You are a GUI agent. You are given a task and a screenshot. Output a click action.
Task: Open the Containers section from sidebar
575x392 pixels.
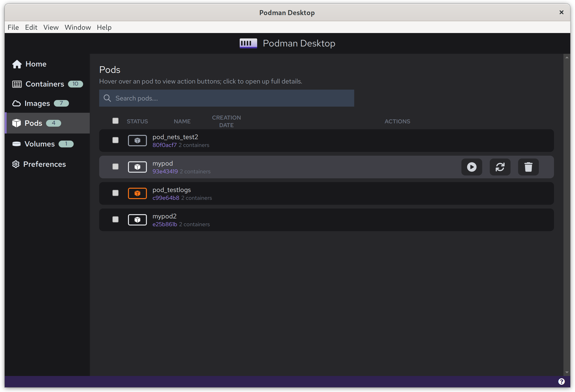click(x=45, y=84)
